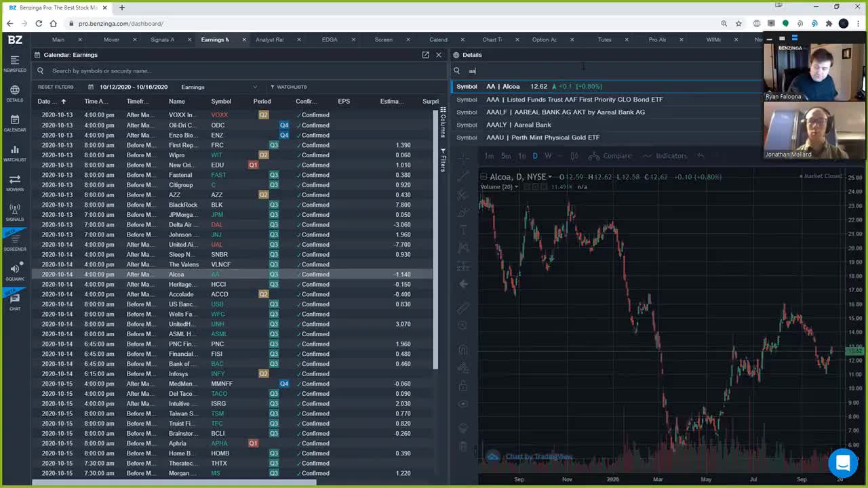The width and height of the screenshot is (868, 488).
Task: Open the Details sidebar icon
Action: coord(15,94)
